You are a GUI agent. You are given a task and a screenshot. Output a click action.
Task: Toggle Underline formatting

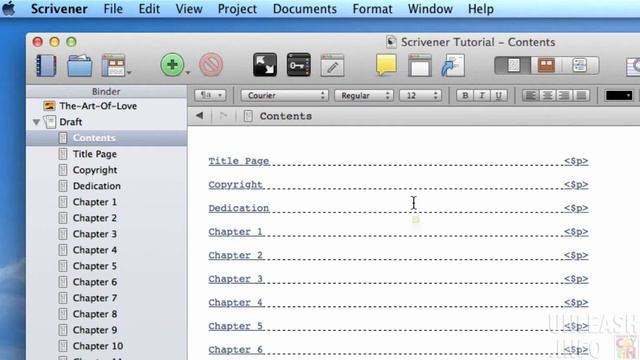coord(499,96)
